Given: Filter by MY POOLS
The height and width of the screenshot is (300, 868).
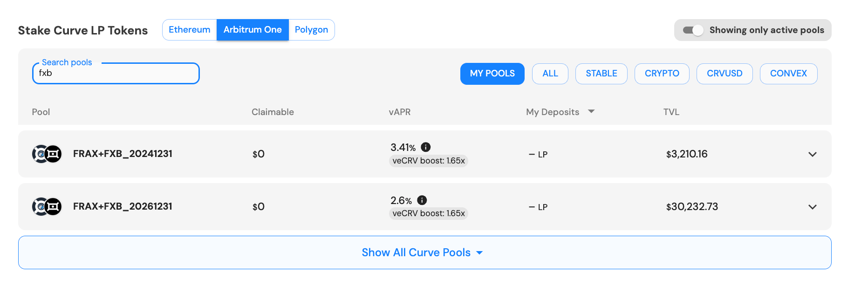Looking at the screenshot, I should pos(492,74).
